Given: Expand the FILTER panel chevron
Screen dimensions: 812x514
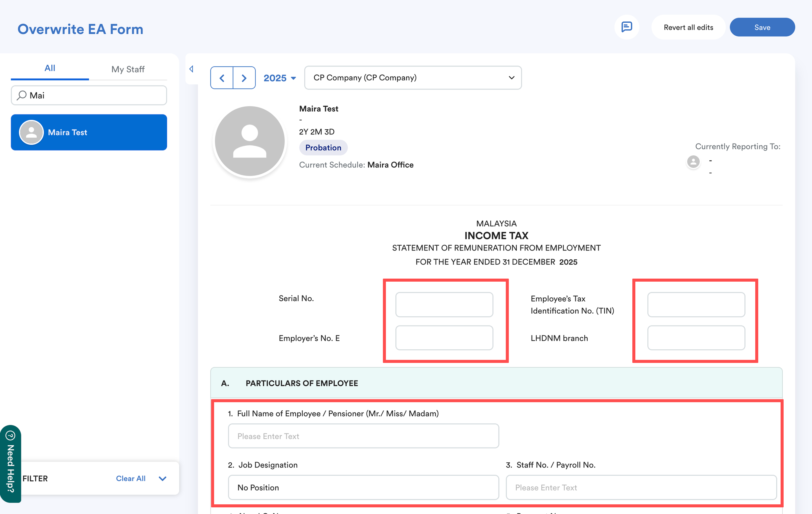Looking at the screenshot, I should (162, 478).
